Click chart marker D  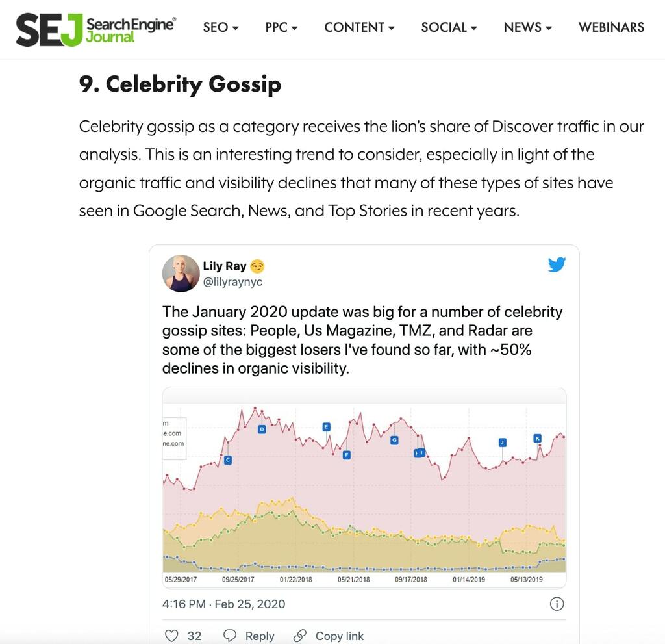[x=262, y=429]
